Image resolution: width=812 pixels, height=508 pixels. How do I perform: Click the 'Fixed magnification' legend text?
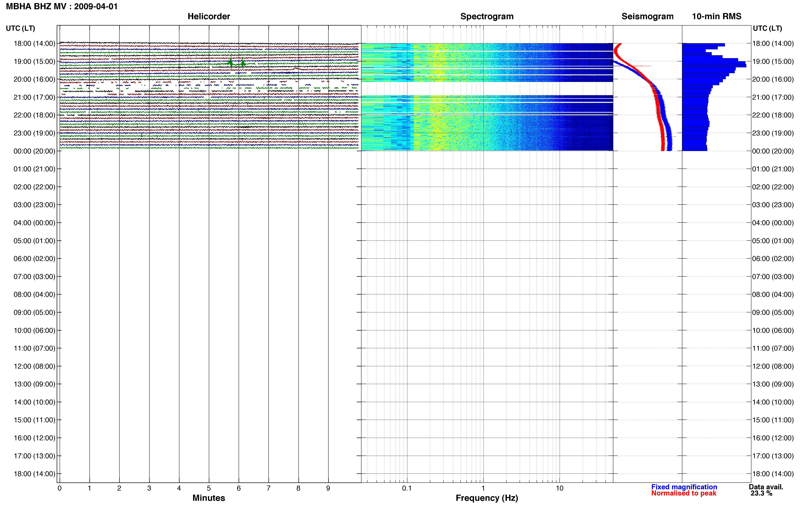click(684, 487)
